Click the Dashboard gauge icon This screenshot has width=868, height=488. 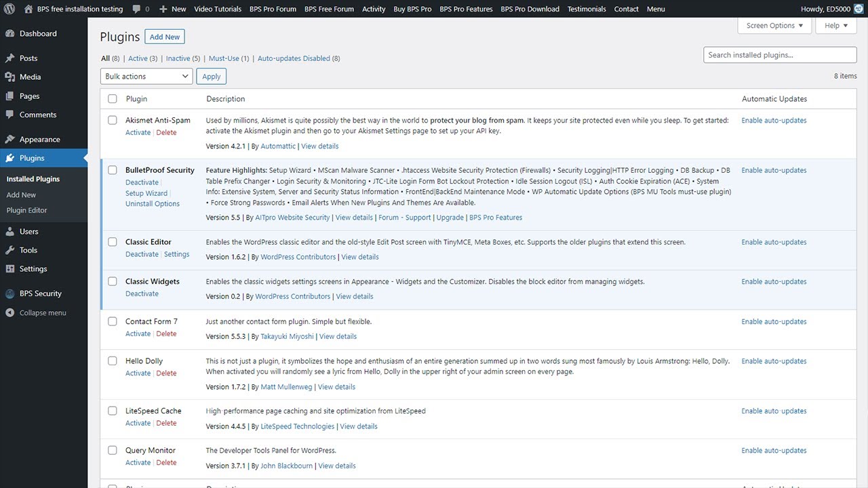(9, 33)
